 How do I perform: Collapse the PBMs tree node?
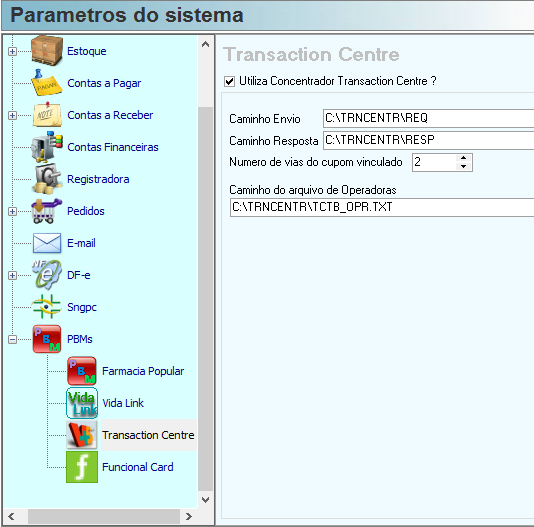12,339
